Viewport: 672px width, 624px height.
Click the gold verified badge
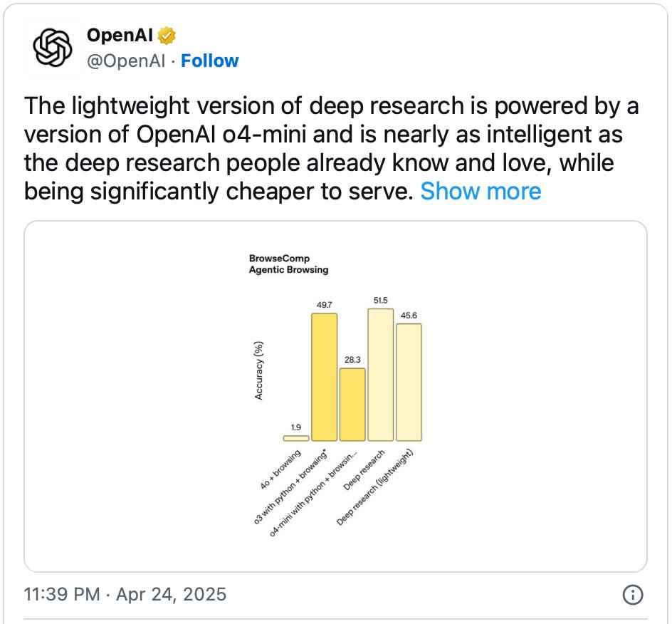pyautogui.click(x=167, y=35)
